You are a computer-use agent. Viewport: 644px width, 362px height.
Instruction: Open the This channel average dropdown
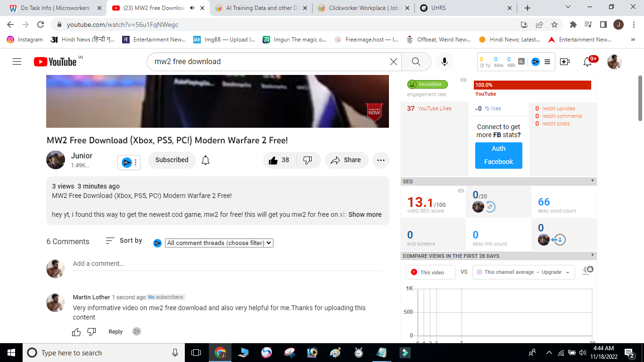coord(524,272)
